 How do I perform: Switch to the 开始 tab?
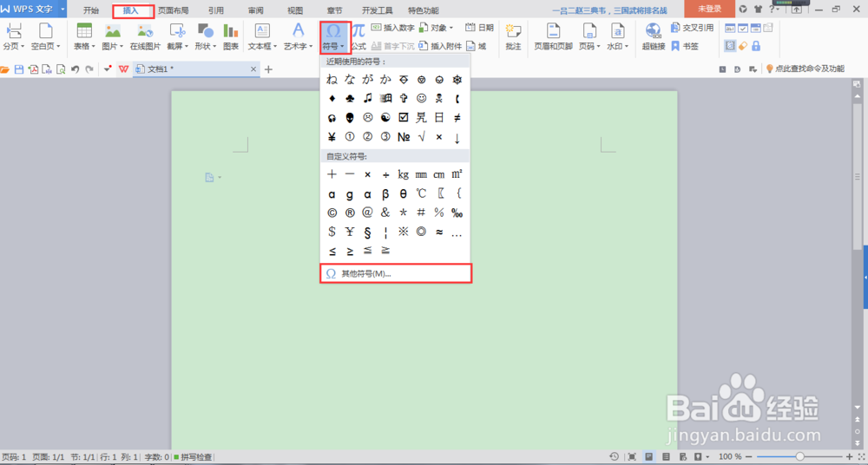(91, 10)
